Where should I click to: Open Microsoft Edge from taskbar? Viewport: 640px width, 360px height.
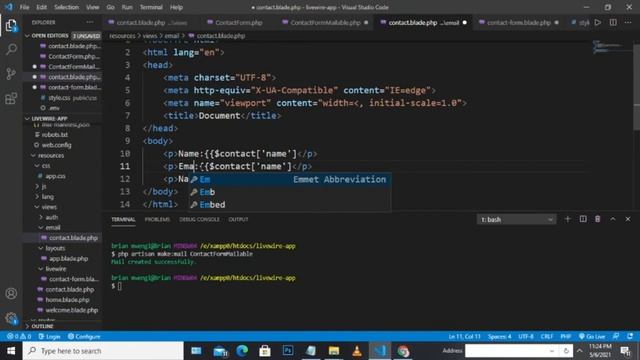point(242,351)
